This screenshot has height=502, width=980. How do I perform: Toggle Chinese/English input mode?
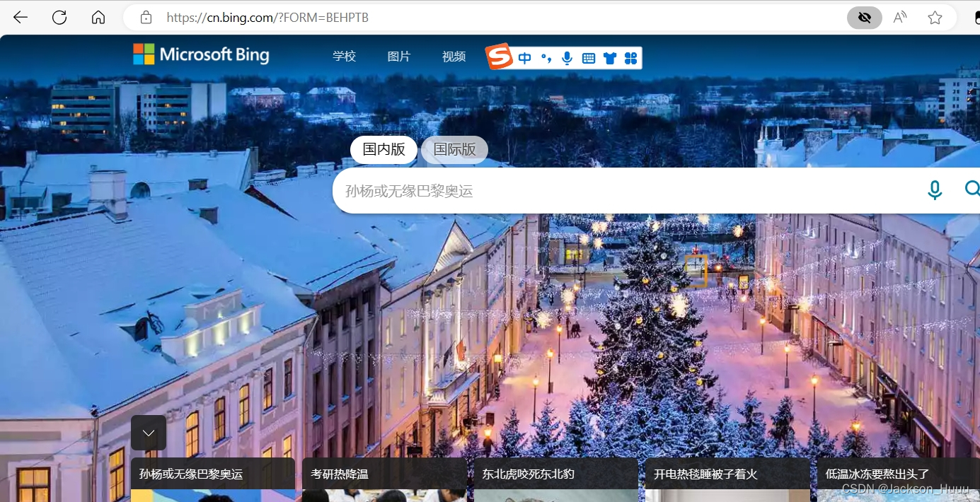524,58
